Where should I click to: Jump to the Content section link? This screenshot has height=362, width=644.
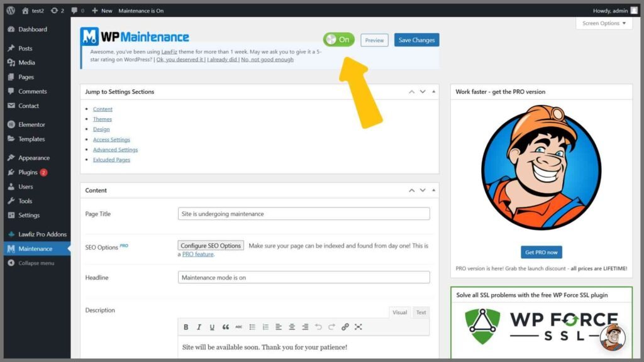[103, 109]
